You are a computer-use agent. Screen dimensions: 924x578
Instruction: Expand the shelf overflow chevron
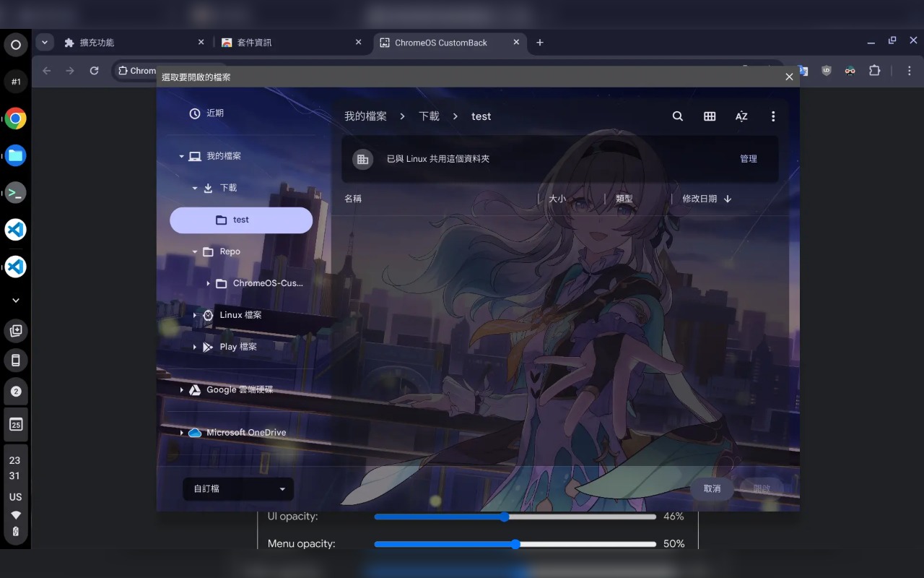tap(16, 300)
